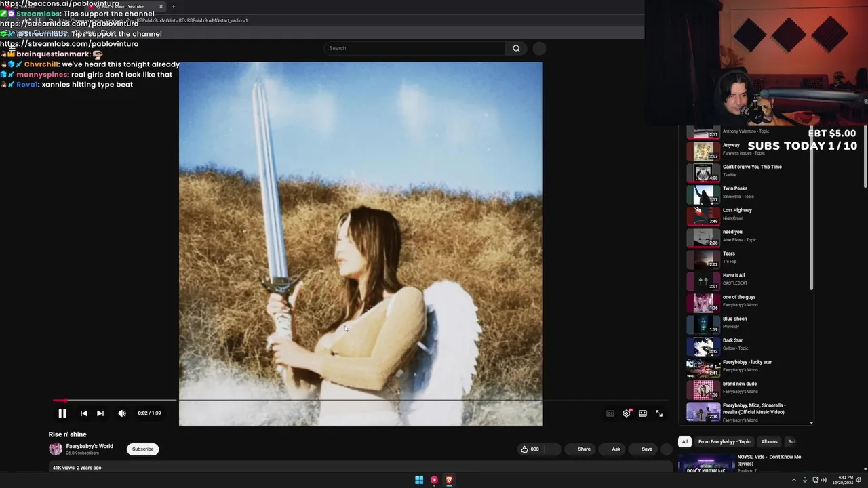Click the microphone icon in the system tray
The image size is (868, 488).
tap(805, 480)
